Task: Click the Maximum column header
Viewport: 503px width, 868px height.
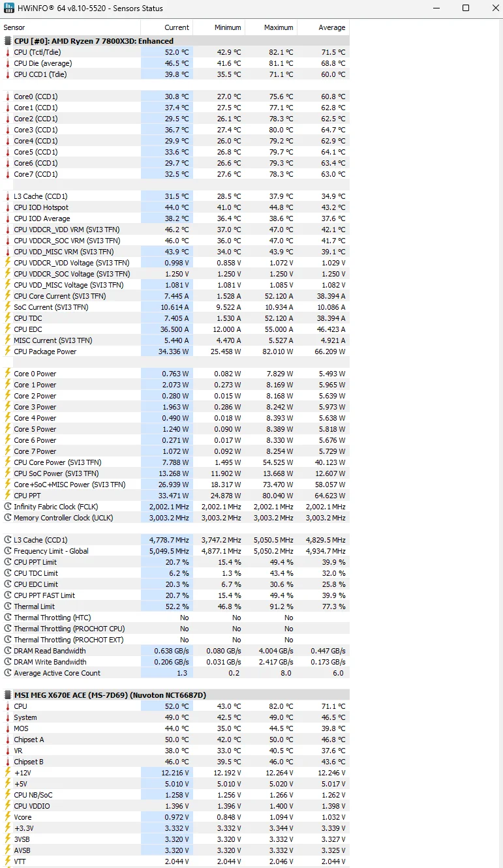Action: pos(271,27)
